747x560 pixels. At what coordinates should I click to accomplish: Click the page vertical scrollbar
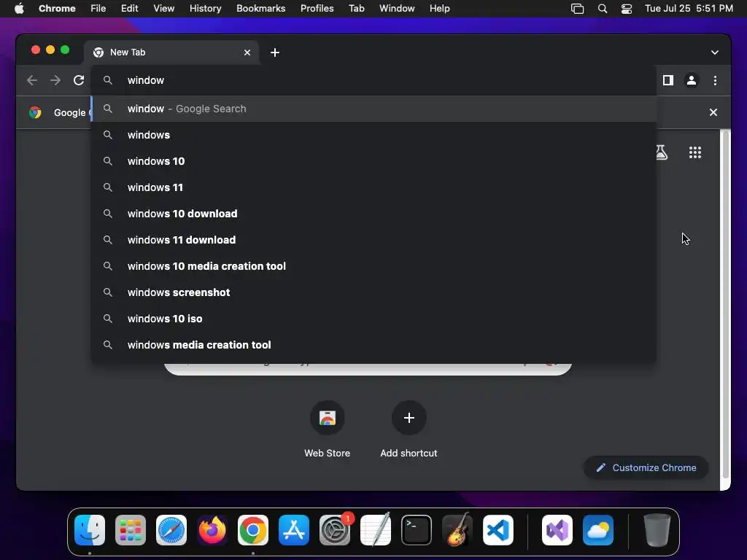click(x=726, y=305)
